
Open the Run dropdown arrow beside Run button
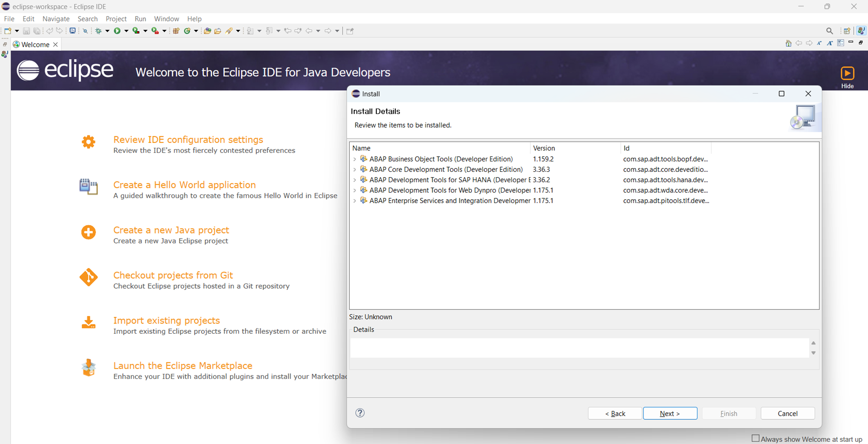click(126, 31)
